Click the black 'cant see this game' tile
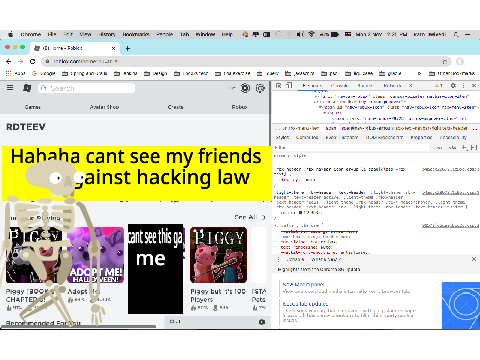The height and width of the screenshot is (360, 480). pos(155,269)
